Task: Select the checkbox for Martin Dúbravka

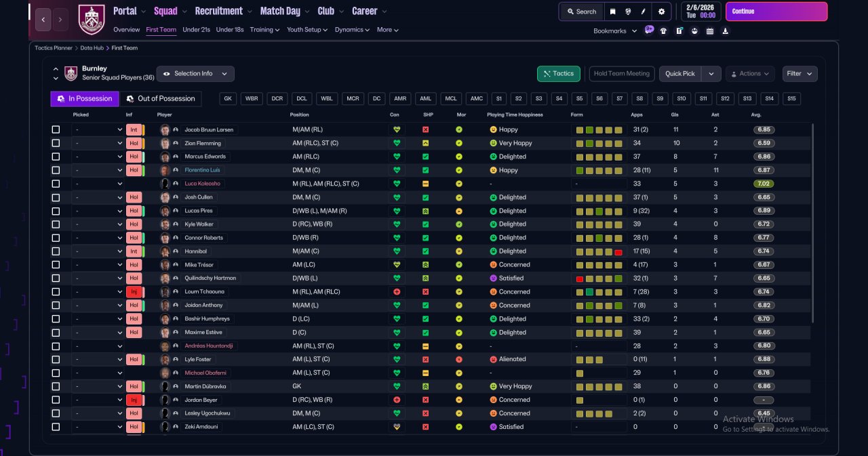Action: pyautogui.click(x=56, y=386)
